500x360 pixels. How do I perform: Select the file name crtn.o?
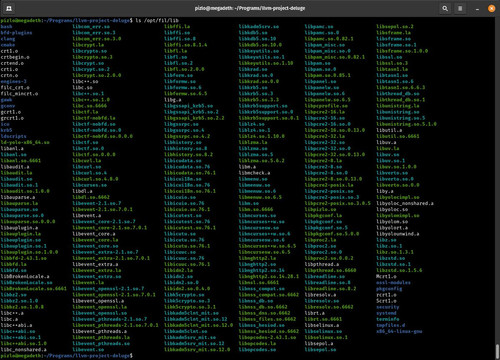coord(9,75)
